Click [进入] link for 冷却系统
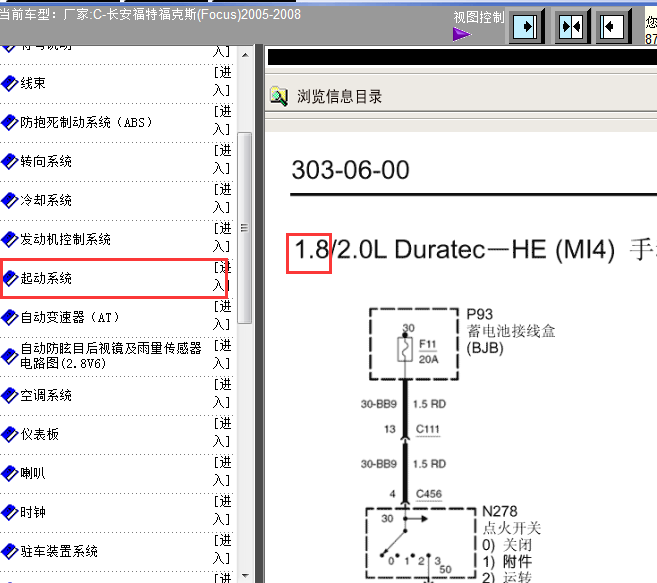657x583 pixels. [222, 198]
